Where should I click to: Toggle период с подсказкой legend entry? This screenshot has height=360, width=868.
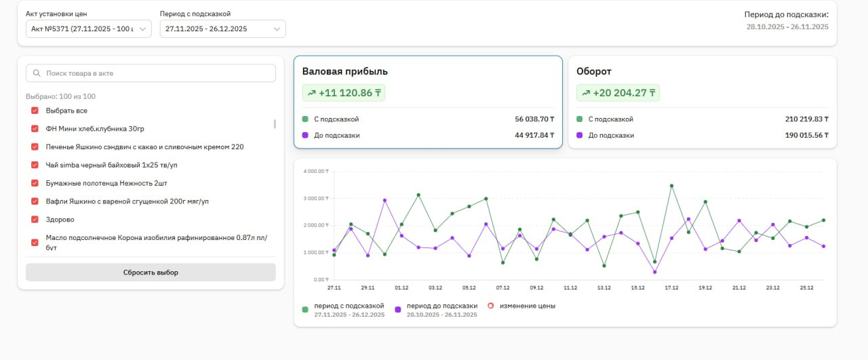[x=344, y=310]
